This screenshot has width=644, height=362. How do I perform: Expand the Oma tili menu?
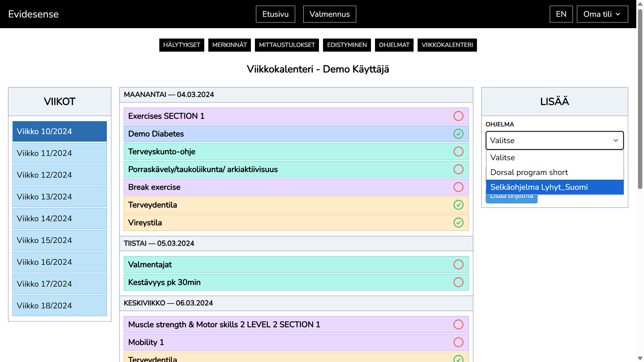tap(602, 14)
